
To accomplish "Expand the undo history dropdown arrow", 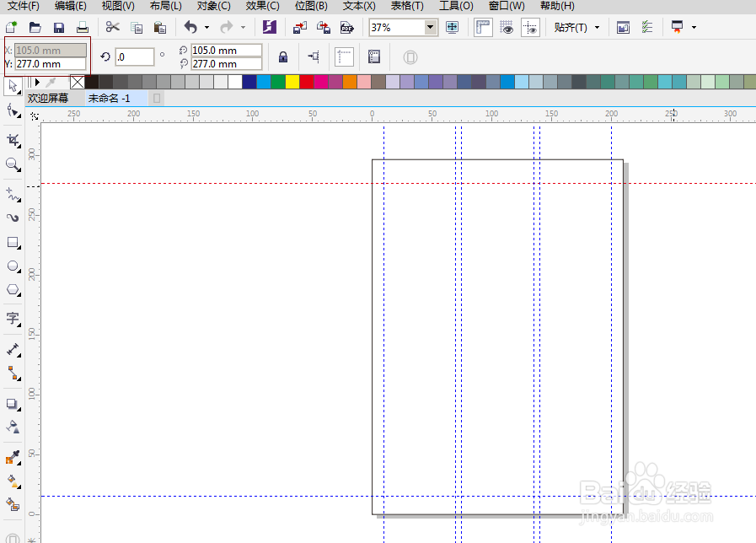I will pyautogui.click(x=206, y=28).
